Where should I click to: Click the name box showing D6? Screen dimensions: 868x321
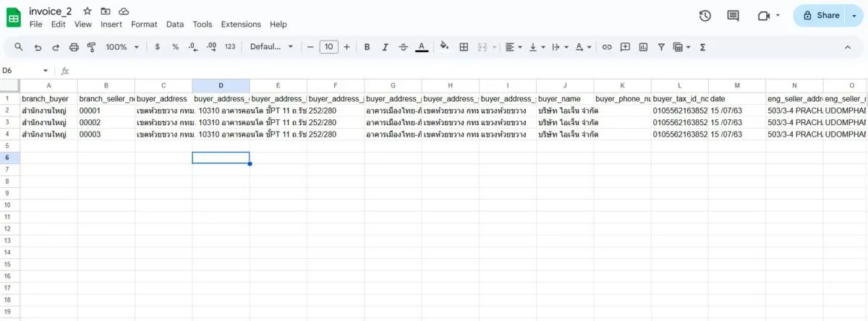coord(25,71)
